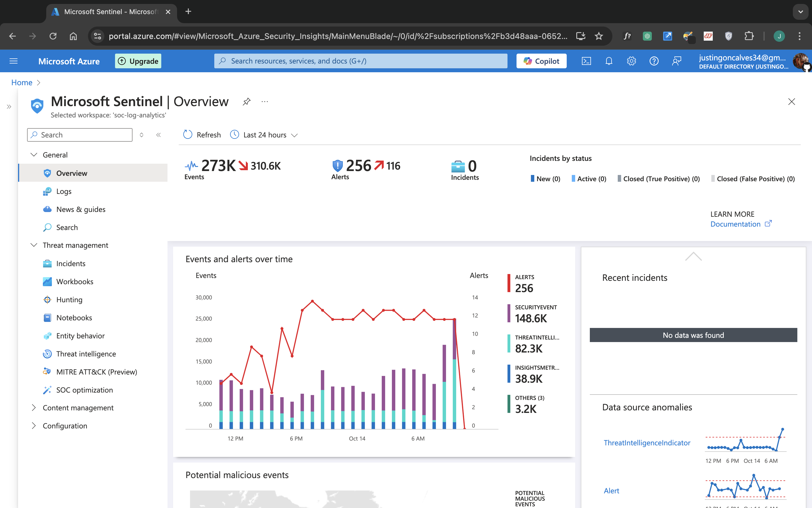This screenshot has width=812, height=508.
Task: Collapse the Sentinel navigation menu
Action: point(158,135)
